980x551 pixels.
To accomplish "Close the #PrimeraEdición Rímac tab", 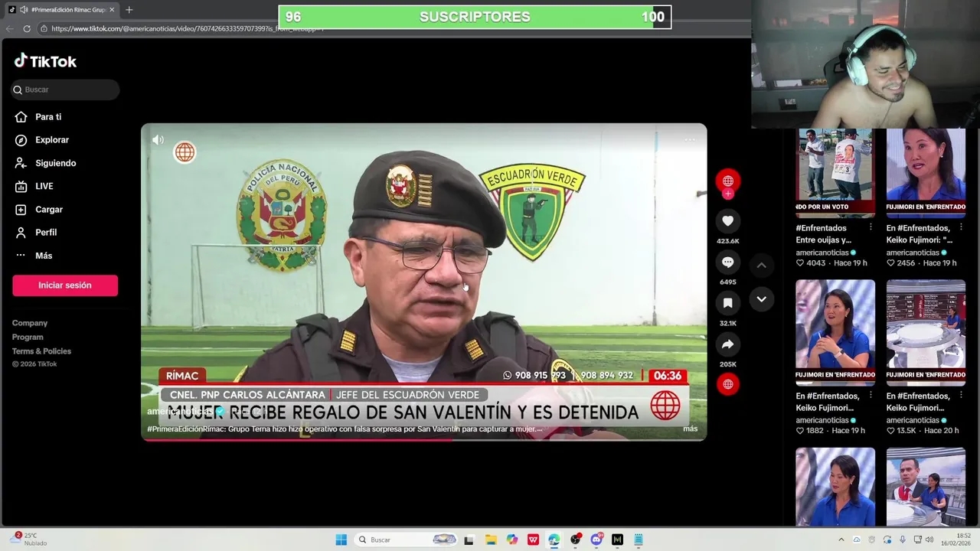I will pyautogui.click(x=112, y=10).
